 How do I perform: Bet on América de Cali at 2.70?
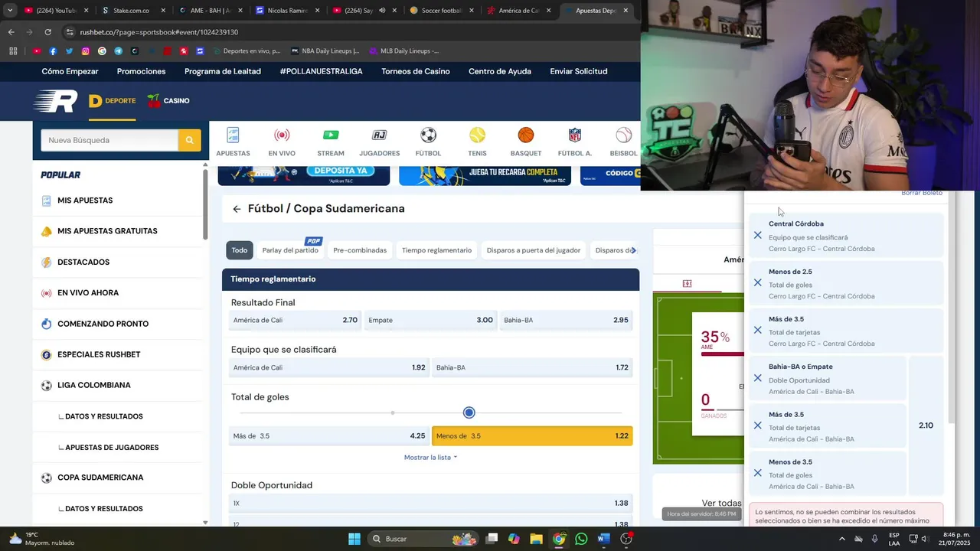pos(295,320)
